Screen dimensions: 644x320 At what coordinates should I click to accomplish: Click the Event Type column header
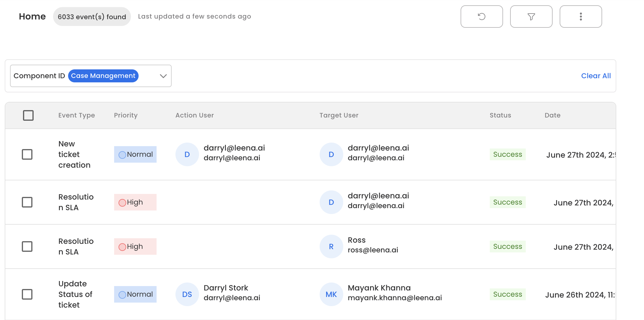(x=76, y=115)
